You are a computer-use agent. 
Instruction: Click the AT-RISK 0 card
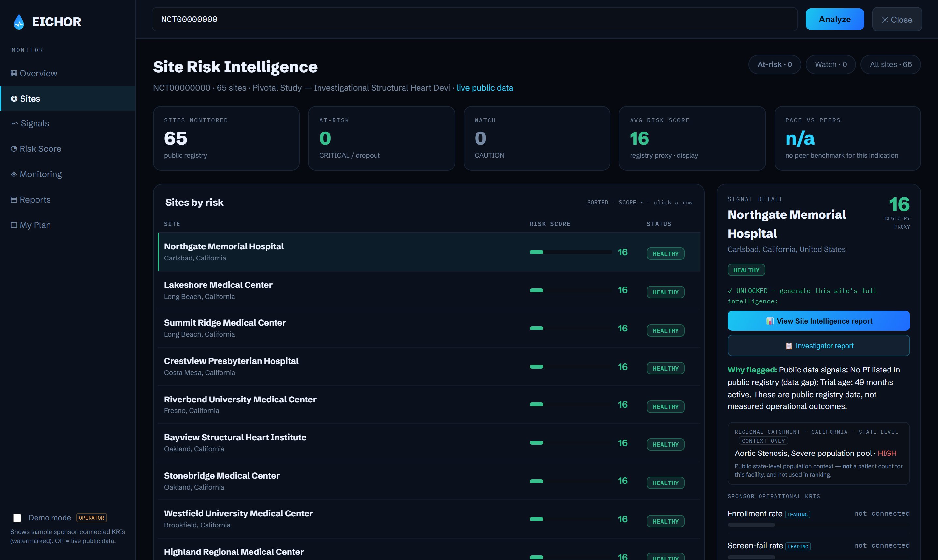pos(382,138)
